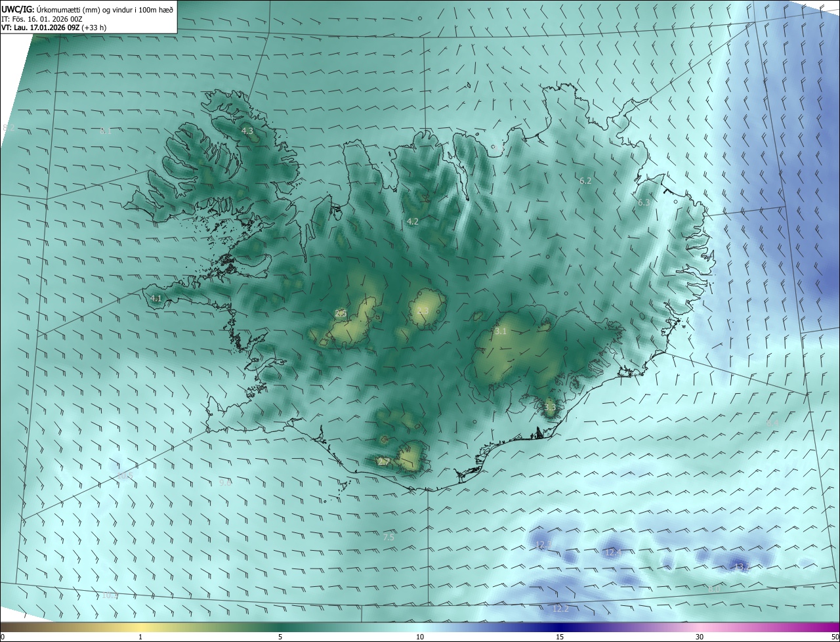Click the 30 tick on the color scale
Image resolution: width=840 pixels, height=642 pixels.
click(700, 637)
